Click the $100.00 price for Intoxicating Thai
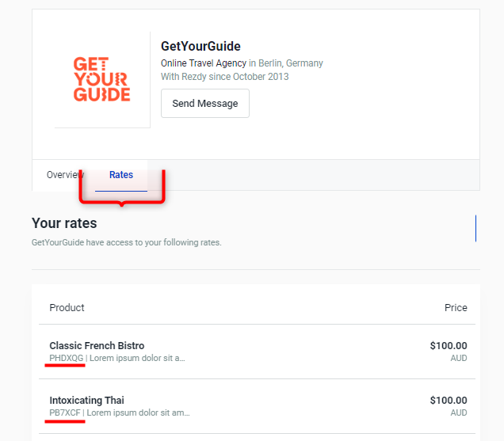504x441 pixels. [449, 400]
